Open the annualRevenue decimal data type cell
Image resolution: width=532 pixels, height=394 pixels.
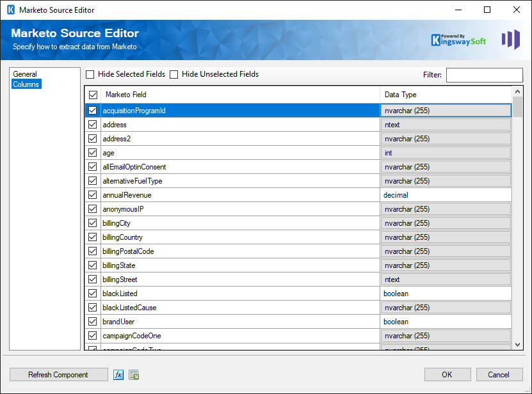click(446, 195)
